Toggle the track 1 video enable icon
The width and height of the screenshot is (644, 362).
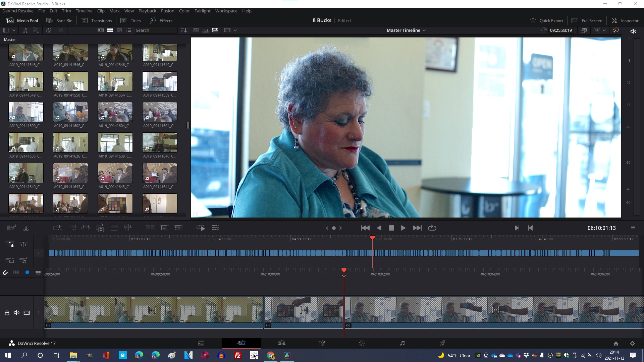point(27,313)
